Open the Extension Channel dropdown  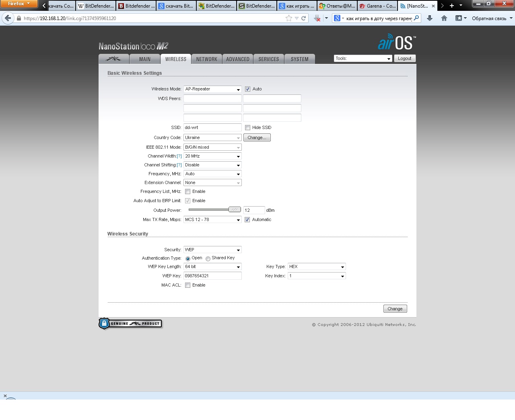[x=212, y=183]
